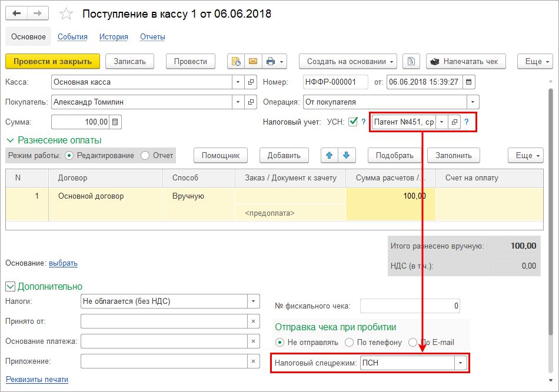Click the 'Добавить' button

(x=284, y=155)
